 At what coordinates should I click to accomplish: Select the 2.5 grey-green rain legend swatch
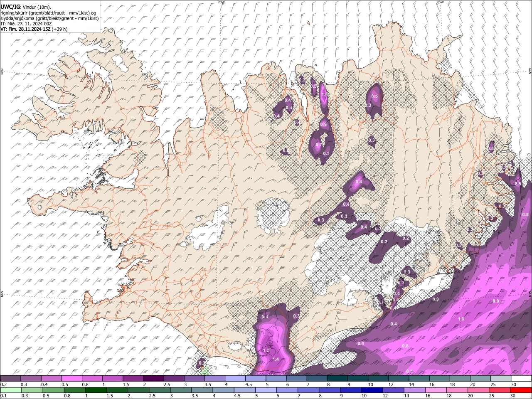coord(159,390)
